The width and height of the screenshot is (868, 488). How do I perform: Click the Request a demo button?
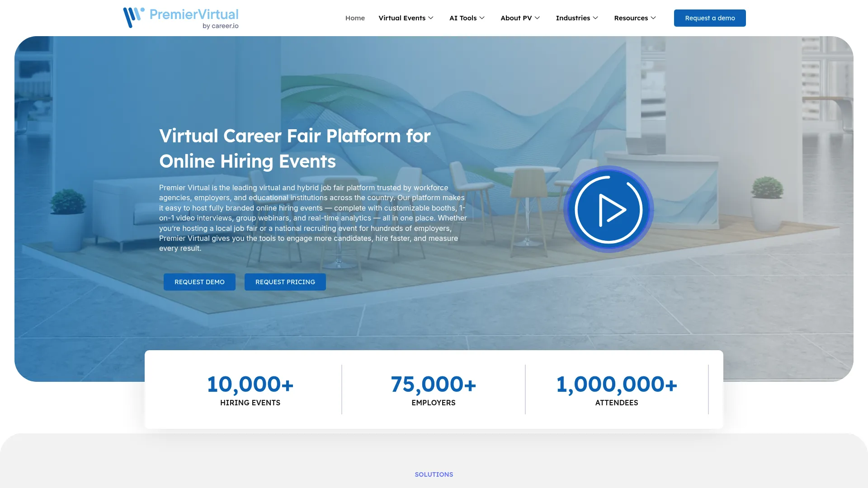click(x=710, y=18)
